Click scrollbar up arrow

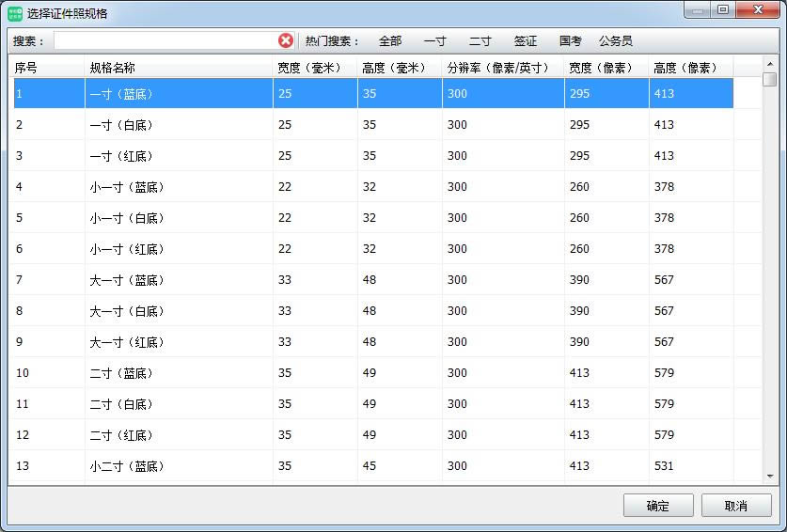pyautogui.click(x=769, y=64)
